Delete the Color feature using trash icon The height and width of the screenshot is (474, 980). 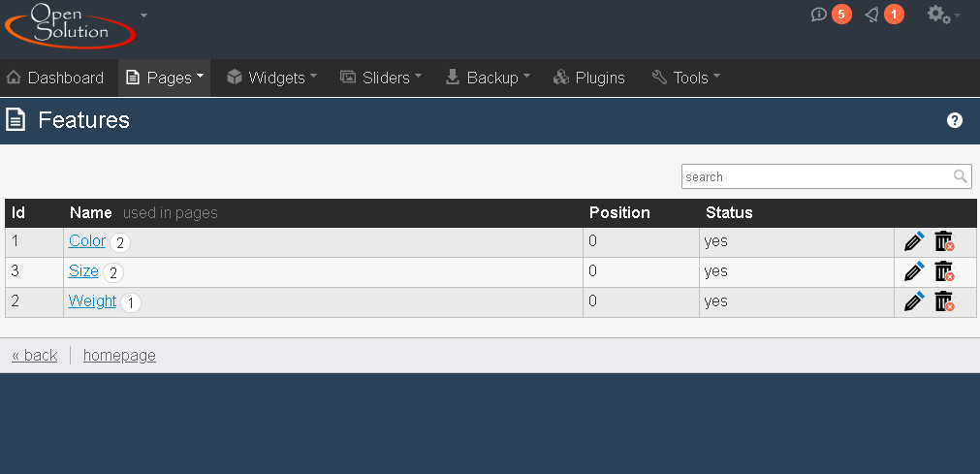pos(944,241)
